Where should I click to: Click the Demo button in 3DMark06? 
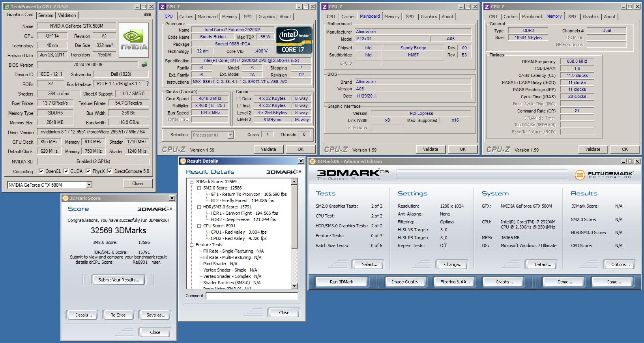click(x=565, y=282)
